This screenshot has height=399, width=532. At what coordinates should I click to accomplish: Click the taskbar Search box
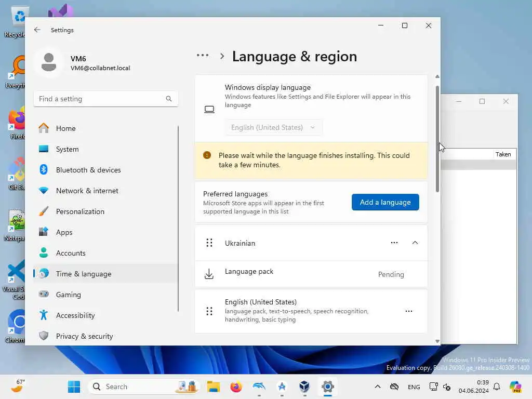point(144,387)
